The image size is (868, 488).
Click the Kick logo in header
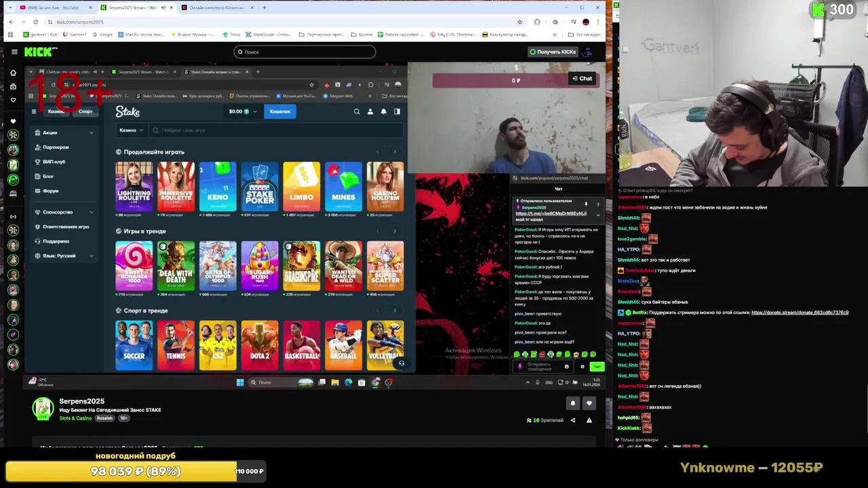tap(40, 52)
